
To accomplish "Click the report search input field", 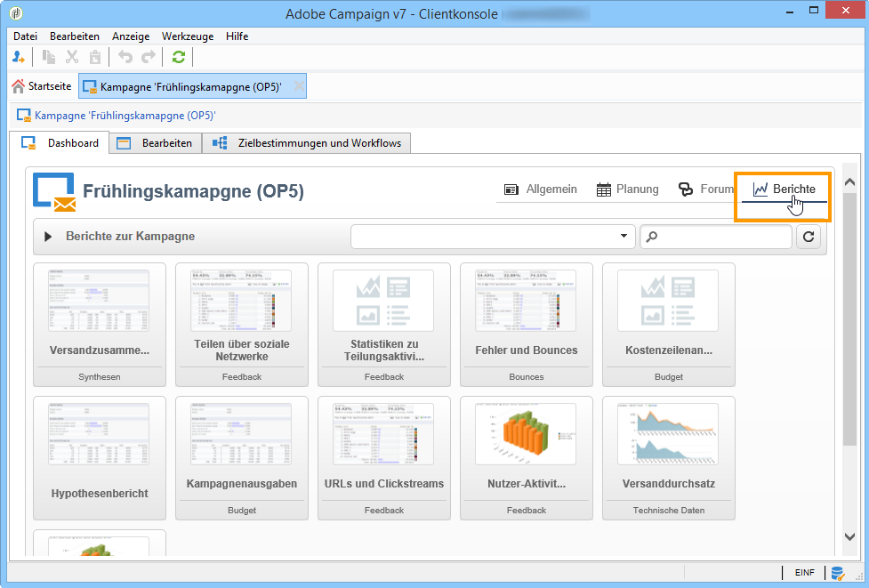I will pos(716,237).
